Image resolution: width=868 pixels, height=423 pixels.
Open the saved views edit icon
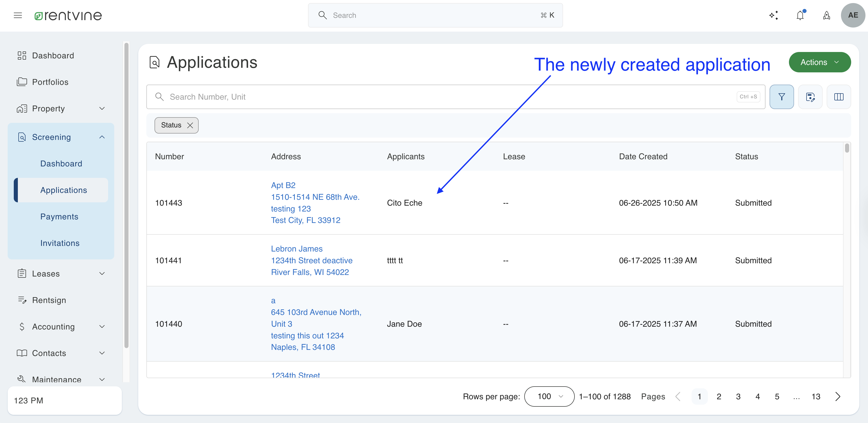[x=810, y=97]
